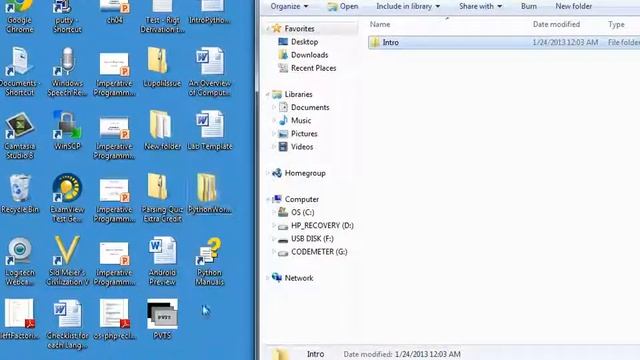Image resolution: width=640 pixels, height=360 pixels.
Task: Expand the Documents library node arrow
Action: pos(274,107)
